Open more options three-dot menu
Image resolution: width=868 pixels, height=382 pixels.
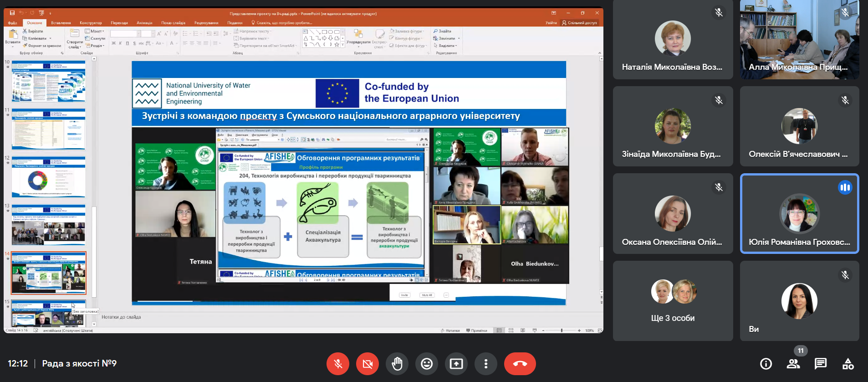[486, 364]
